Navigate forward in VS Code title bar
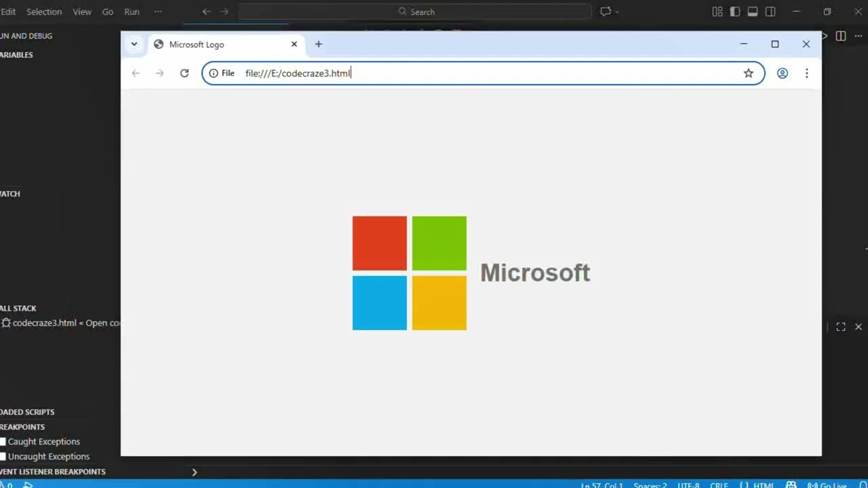 click(x=224, y=12)
